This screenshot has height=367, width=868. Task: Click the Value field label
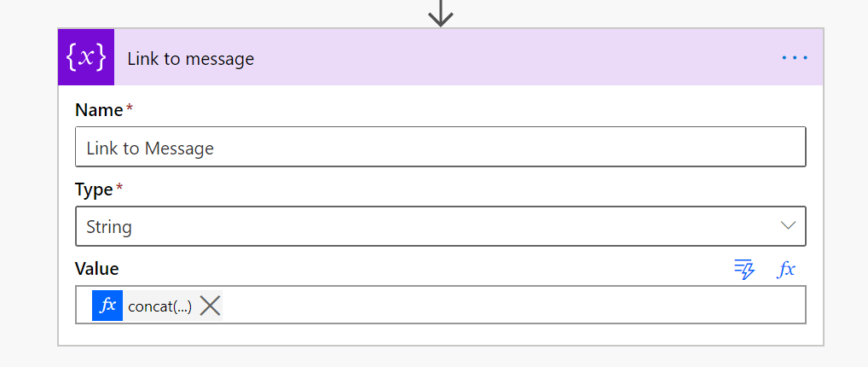[x=97, y=269]
